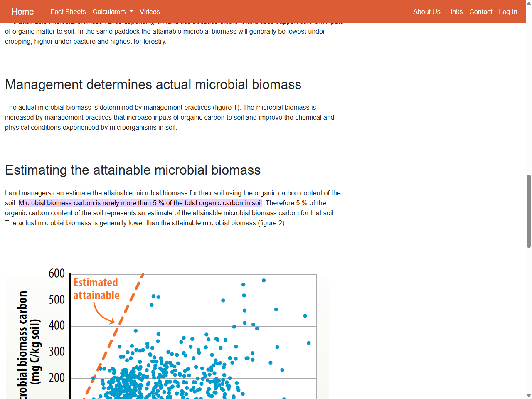Image resolution: width=532 pixels, height=399 pixels.
Task: Open the Contact page
Action: click(480, 12)
